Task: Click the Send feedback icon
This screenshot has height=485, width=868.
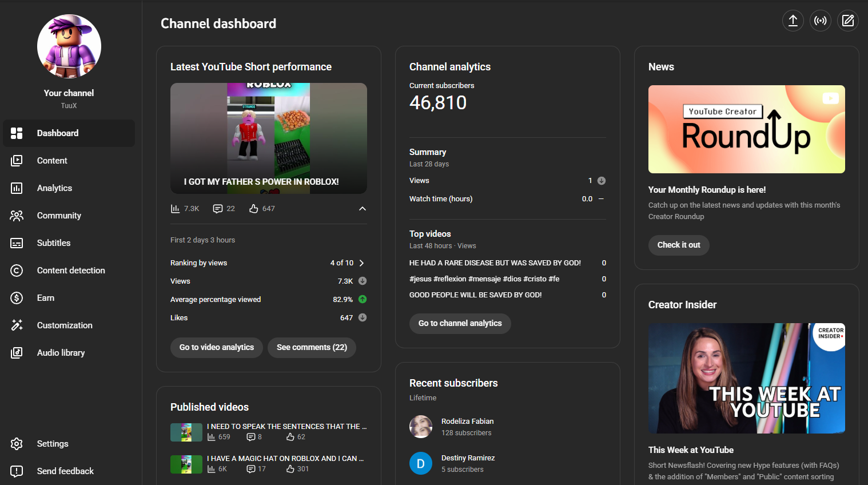Action: pos(17,471)
